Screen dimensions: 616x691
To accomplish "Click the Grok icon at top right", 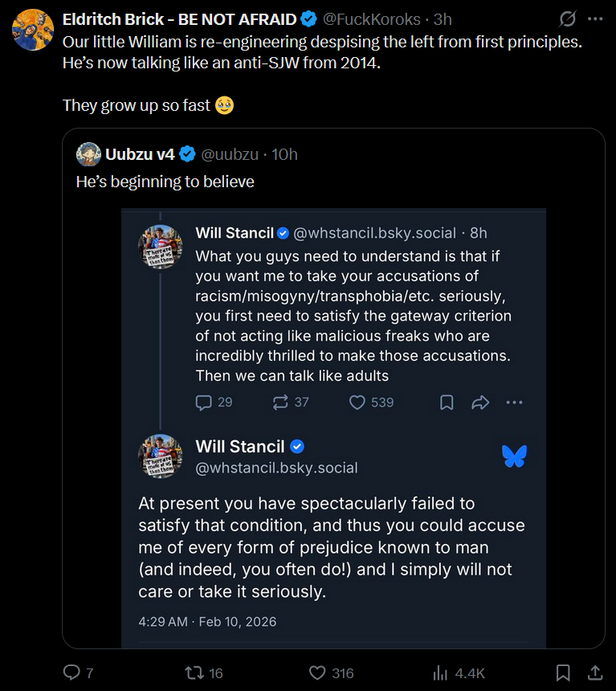I will coord(567,18).
